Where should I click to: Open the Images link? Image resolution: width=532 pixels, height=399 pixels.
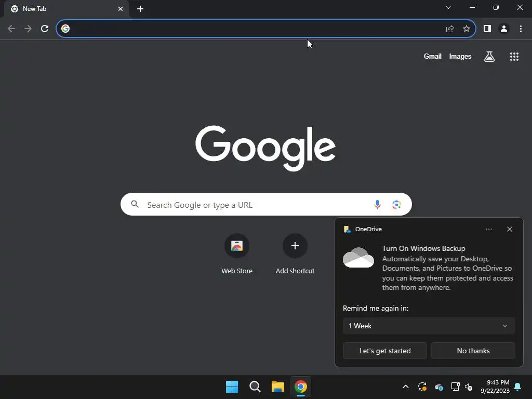point(460,56)
